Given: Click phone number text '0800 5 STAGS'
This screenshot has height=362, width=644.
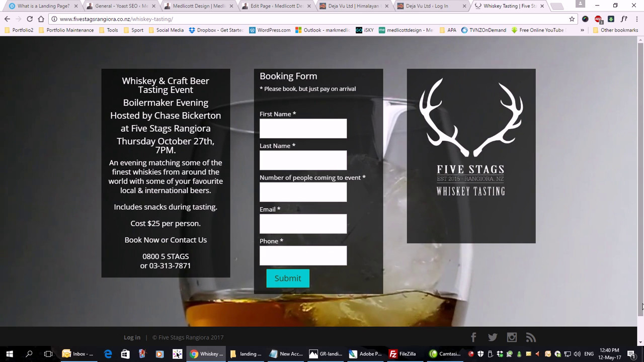Looking at the screenshot, I should pyautogui.click(x=166, y=256).
